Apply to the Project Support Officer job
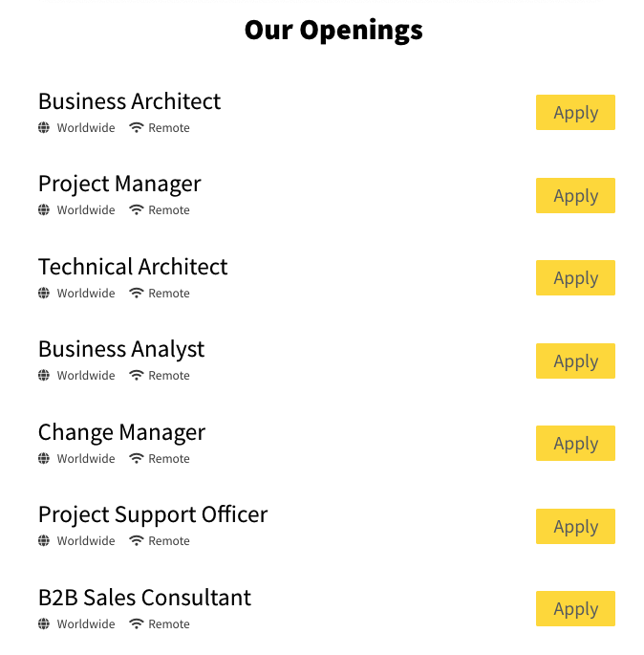 575,527
